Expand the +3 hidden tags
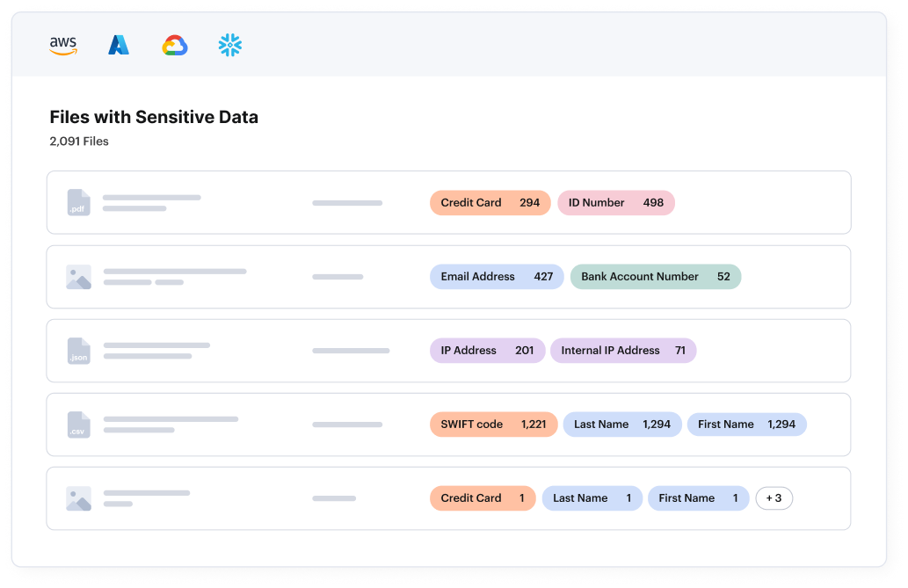Viewport: 908px width, 588px height. coord(774,498)
